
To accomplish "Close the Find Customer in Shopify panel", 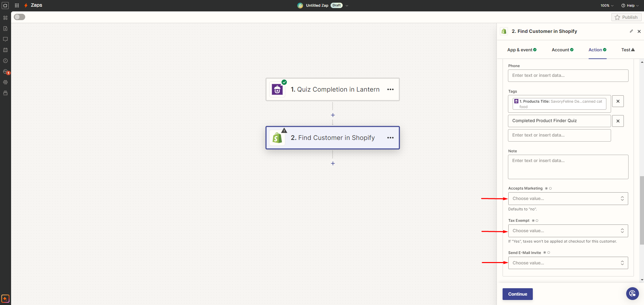I will point(639,31).
